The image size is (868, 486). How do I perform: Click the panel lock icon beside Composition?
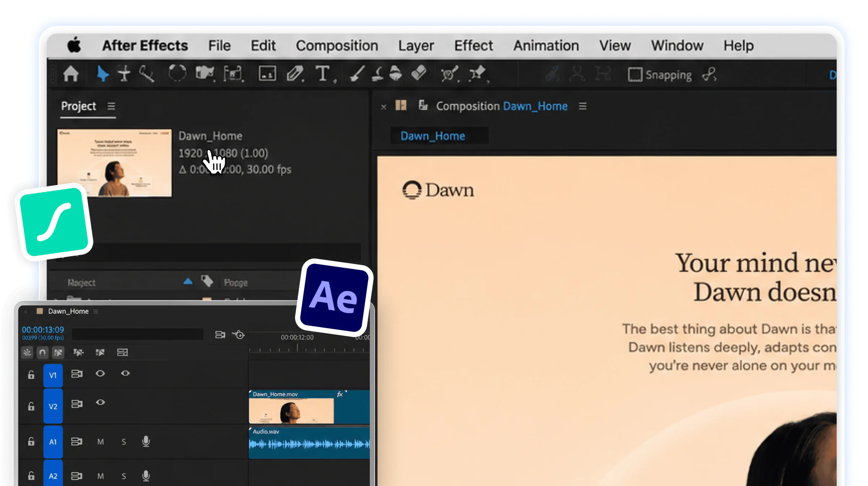(x=423, y=106)
